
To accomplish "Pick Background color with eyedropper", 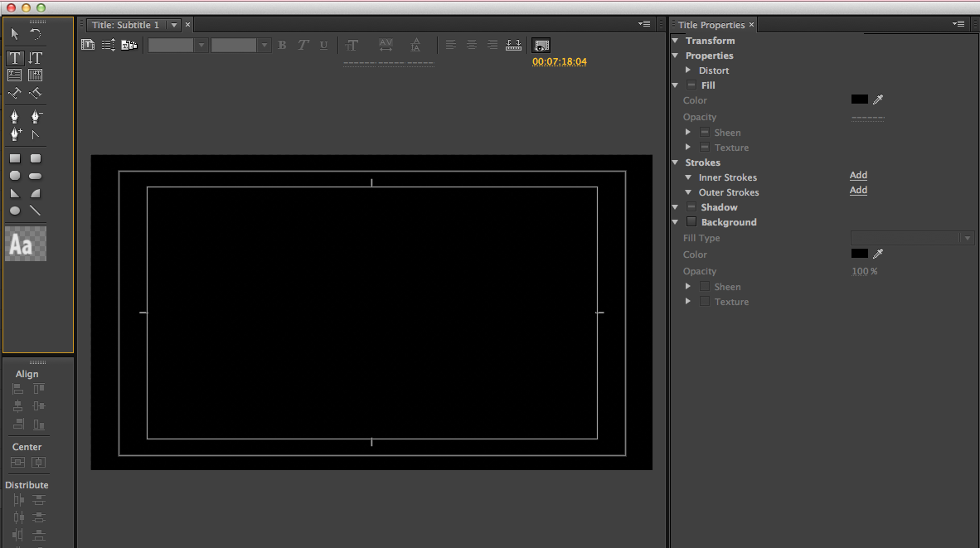I will [878, 254].
